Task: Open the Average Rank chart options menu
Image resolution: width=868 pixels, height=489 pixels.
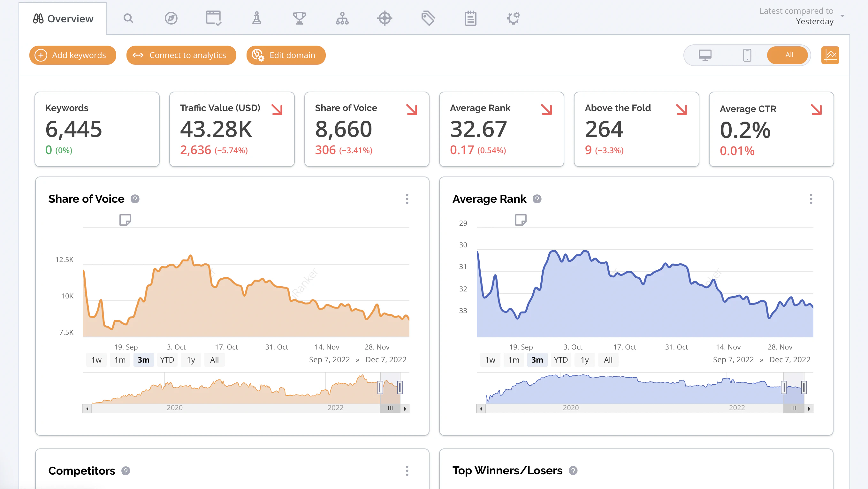Action: click(811, 199)
